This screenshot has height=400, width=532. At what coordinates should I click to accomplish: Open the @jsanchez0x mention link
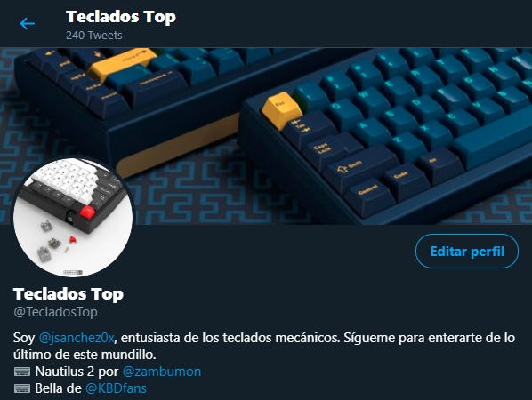point(77,338)
